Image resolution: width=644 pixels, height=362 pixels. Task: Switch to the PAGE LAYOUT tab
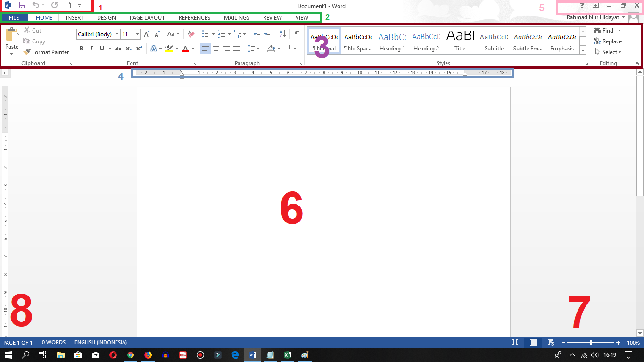click(147, 18)
